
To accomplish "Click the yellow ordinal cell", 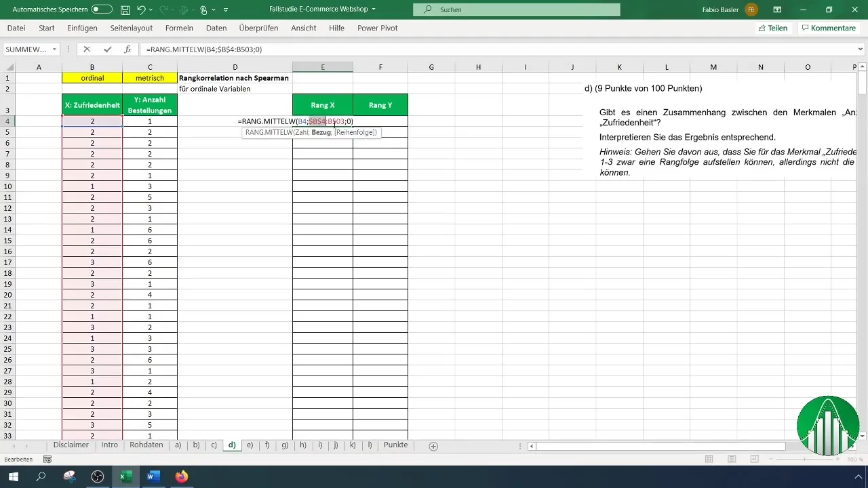I will point(92,78).
